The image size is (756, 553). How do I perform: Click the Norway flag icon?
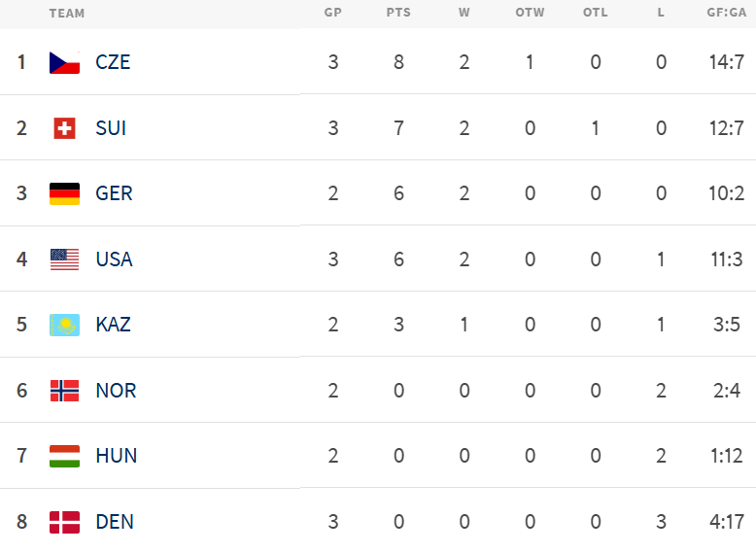pyautogui.click(x=64, y=391)
